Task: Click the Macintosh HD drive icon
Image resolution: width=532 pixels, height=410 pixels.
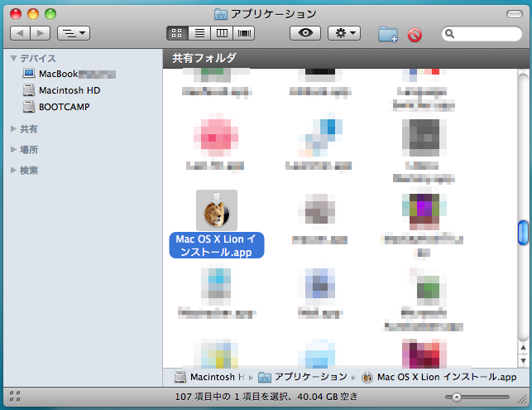Action: [29, 90]
